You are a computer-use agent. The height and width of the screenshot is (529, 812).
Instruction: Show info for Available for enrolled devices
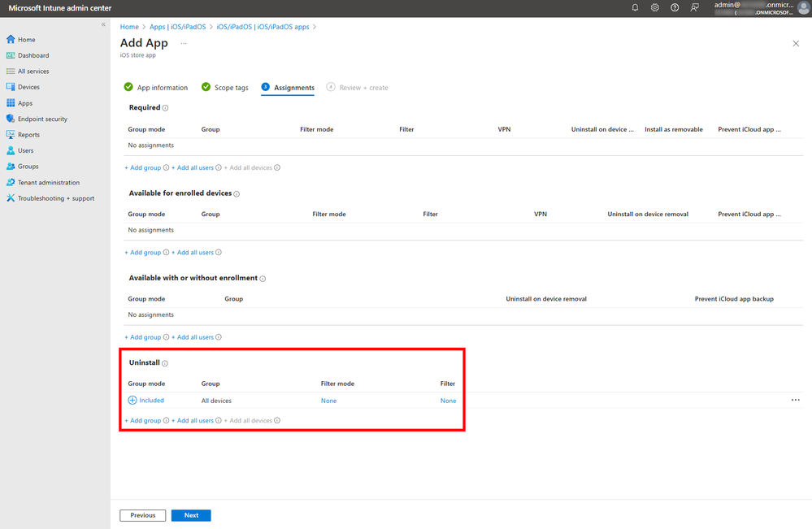pyautogui.click(x=237, y=194)
